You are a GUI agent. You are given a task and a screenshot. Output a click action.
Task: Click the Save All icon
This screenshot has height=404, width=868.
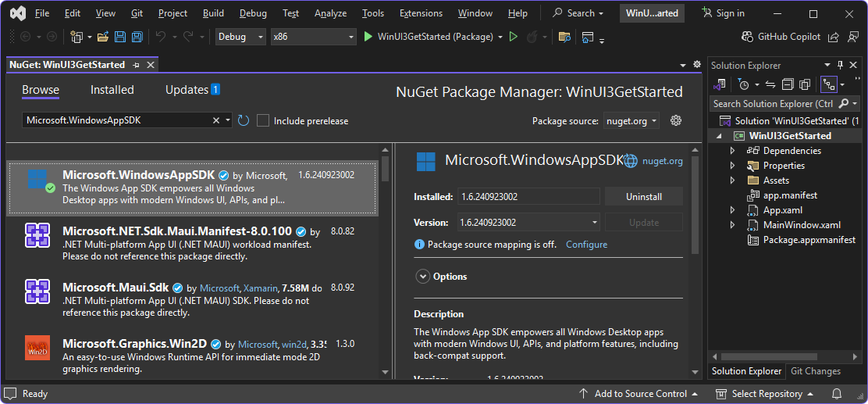(137, 38)
